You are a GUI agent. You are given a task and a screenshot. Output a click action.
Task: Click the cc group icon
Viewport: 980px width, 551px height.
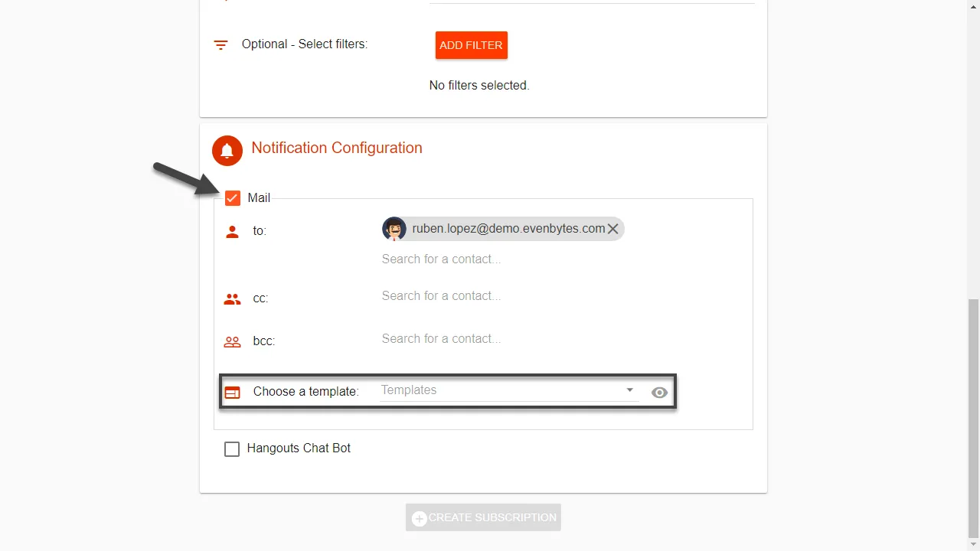(233, 299)
